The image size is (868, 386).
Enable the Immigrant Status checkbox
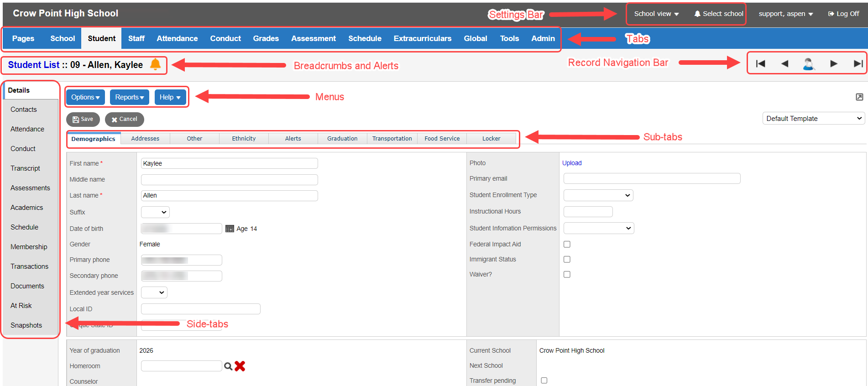tap(567, 259)
